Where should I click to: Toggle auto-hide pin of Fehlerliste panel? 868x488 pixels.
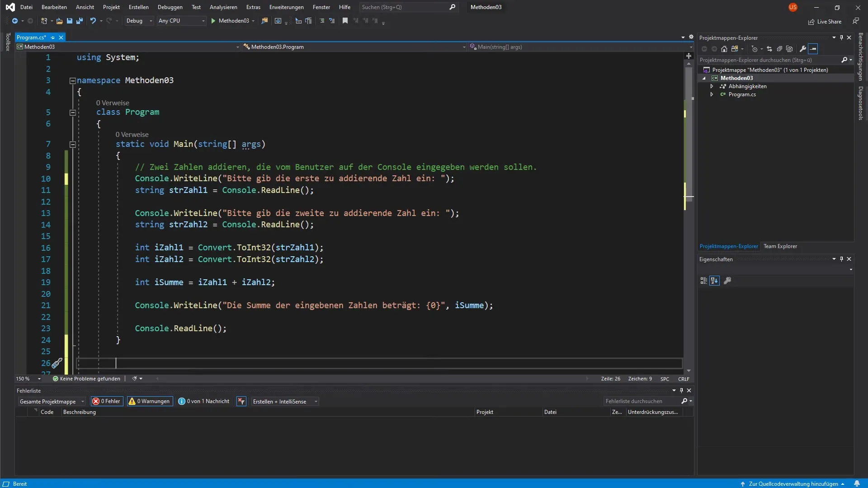pyautogui.click(x=681, y=390)
